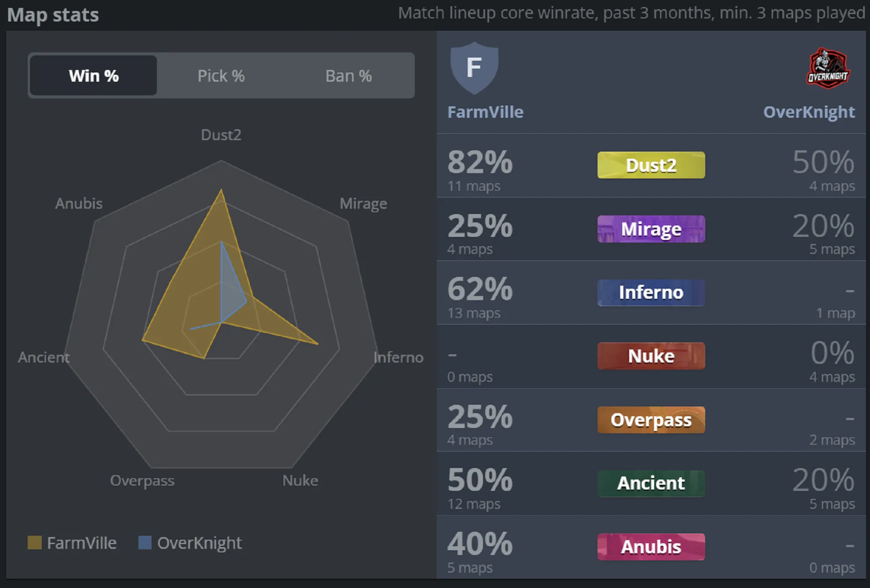Switch to the Win % tab
The height and width of the screenshot is (588, 870).
tap(94, 76)
